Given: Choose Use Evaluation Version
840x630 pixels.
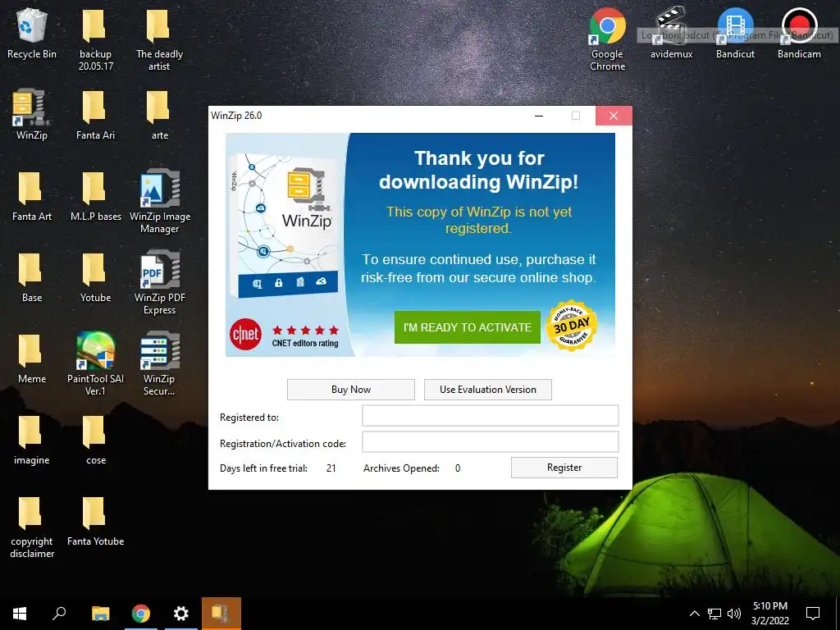Looking at the screenshot, I should pyautogui.click(x=488, y=390).
